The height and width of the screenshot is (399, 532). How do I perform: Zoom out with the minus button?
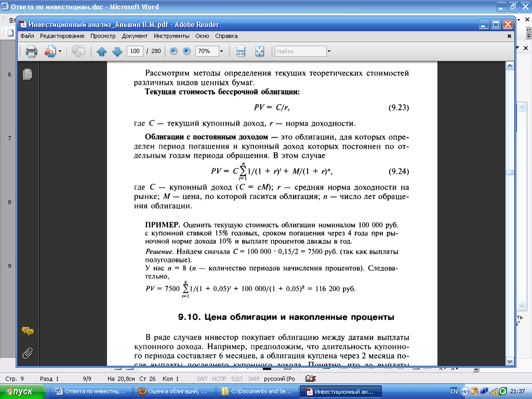[174, 51]
